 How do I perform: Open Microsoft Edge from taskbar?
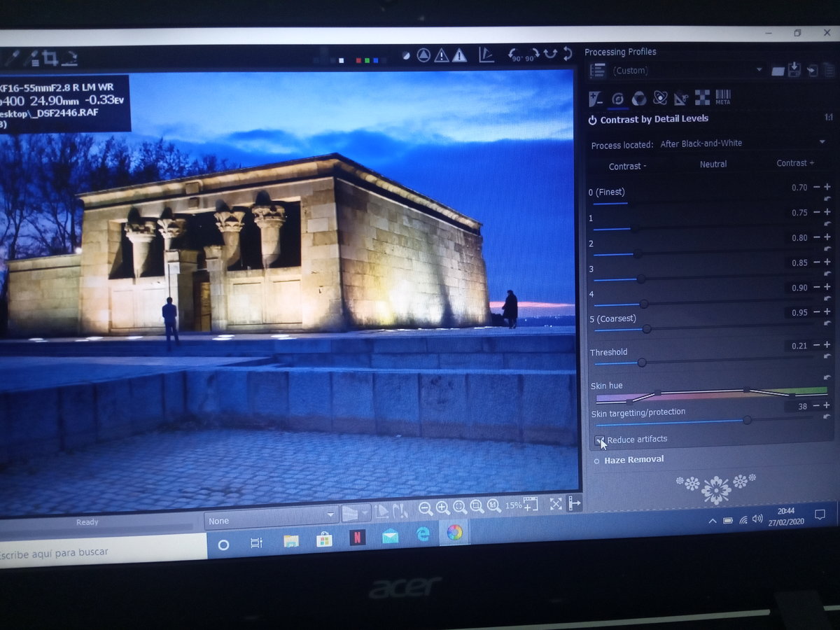(423, 535)
